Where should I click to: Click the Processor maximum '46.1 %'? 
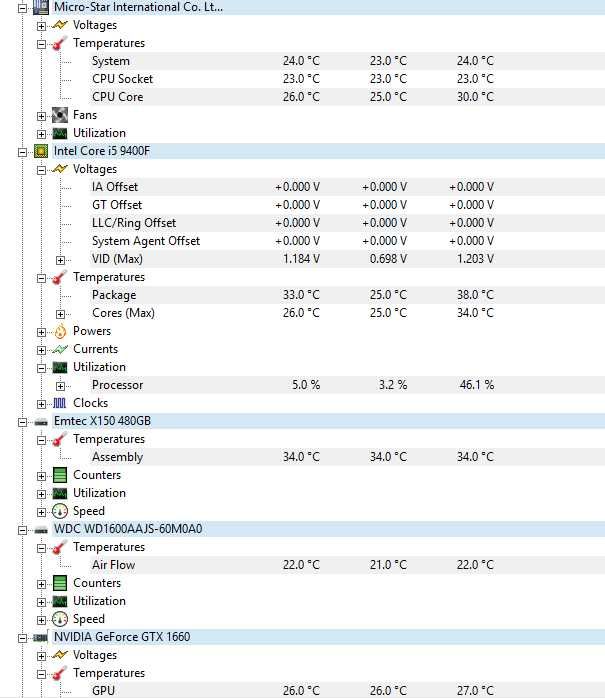pyautogui.click(x=477, y=385)
